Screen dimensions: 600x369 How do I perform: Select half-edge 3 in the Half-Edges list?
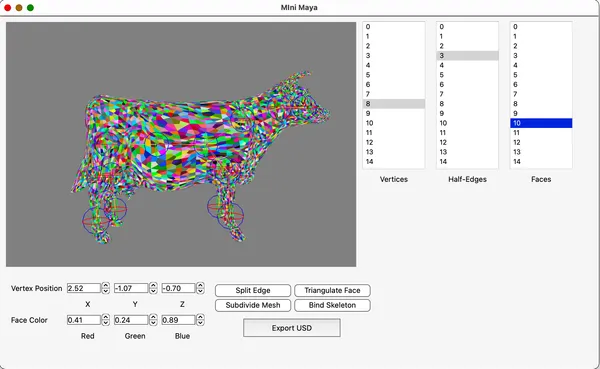(467, 56)
